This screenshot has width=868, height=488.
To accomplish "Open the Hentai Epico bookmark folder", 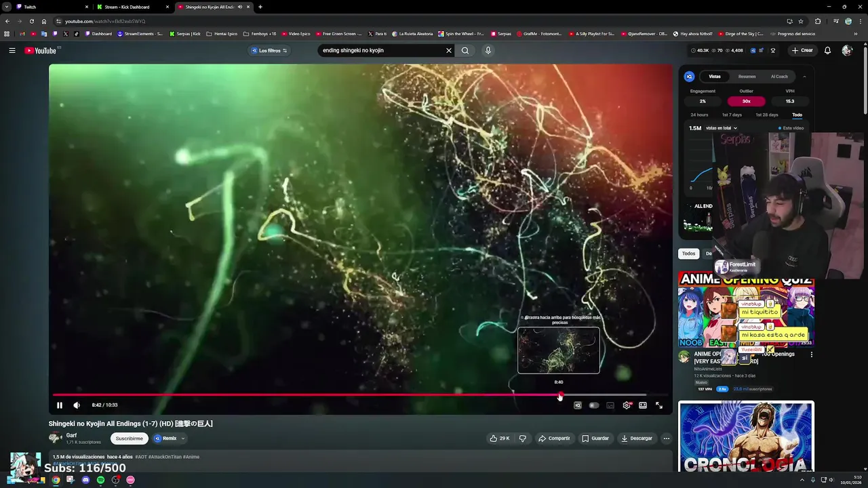I will tap(222, 33).
